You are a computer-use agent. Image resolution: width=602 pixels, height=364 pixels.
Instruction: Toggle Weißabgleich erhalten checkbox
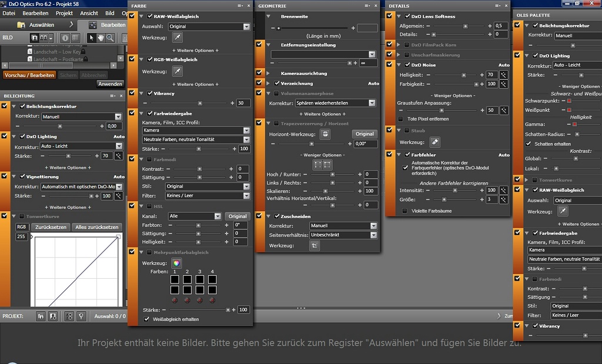146,319
